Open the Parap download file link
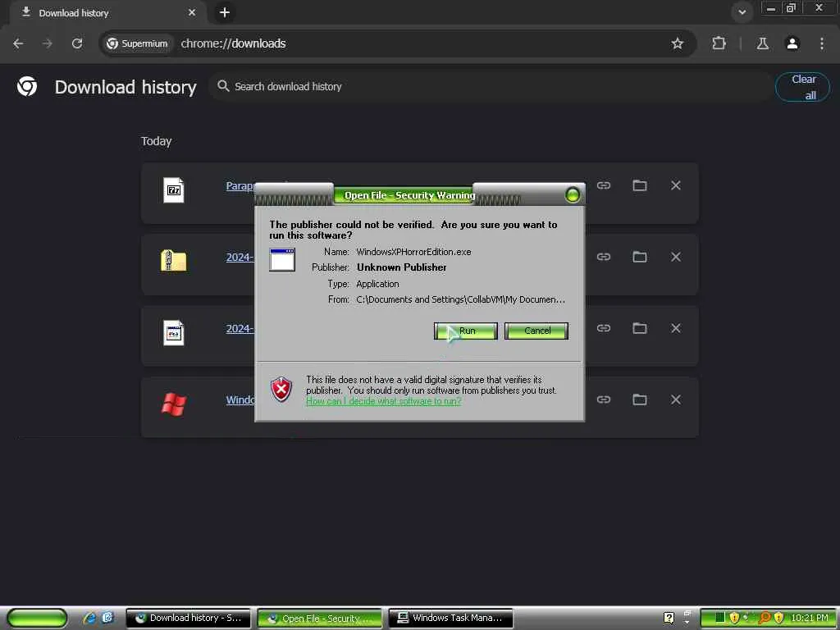Screen dimensions: 840x630 click(x=240, y=186)
